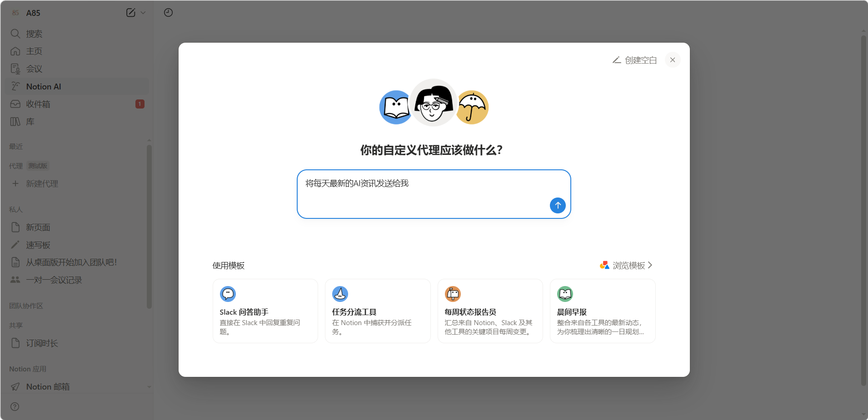This screenshot has width=868, height=420.
Task: Open 搜索 in the sidebar
Action: point(77,34)
